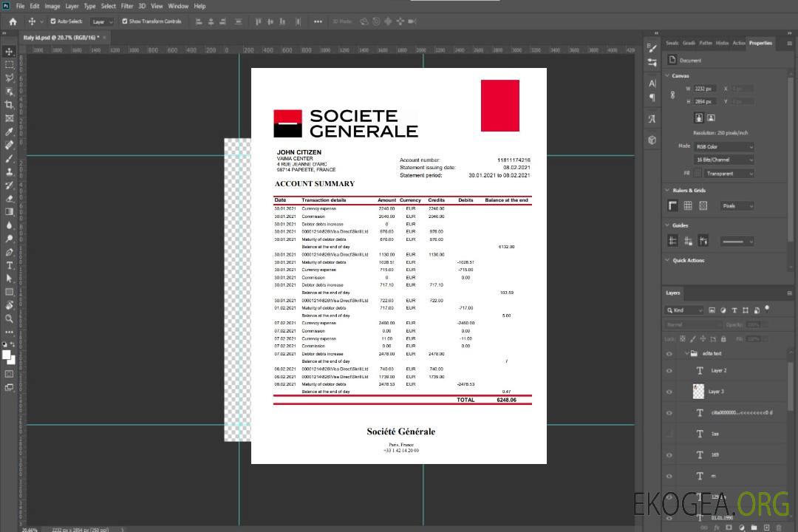Screen dimensions: 798x532
Task: Collapse the 'edita text' group folder
Action: [x=686, y=353]
